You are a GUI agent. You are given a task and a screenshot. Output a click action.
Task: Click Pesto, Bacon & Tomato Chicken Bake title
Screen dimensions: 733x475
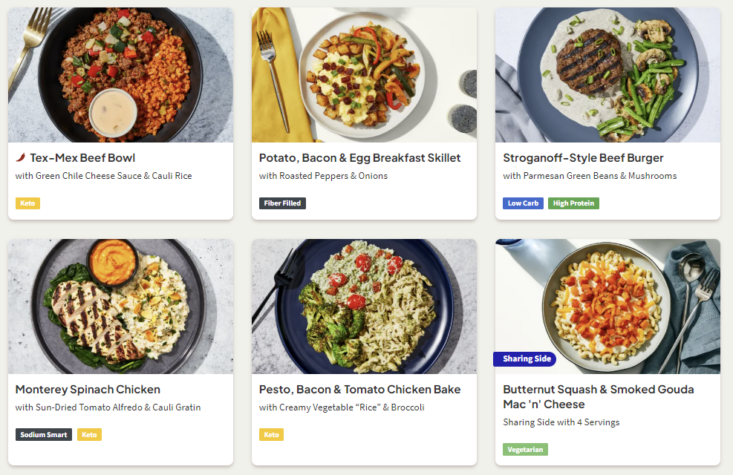359,389
